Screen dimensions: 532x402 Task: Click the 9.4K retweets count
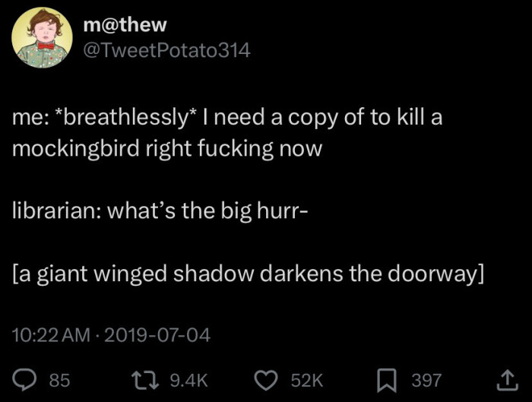[188, 380]
